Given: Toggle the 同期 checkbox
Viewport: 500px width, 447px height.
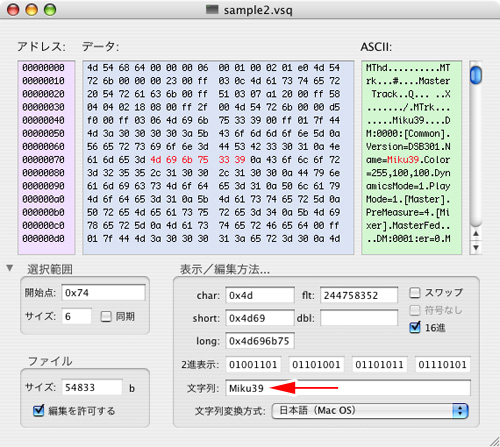Looking at the screenshot, I should tap(106, 316).
